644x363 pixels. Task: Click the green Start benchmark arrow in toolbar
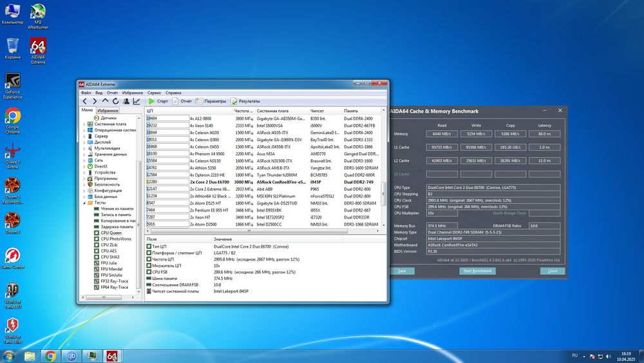(x=152, y=101)
